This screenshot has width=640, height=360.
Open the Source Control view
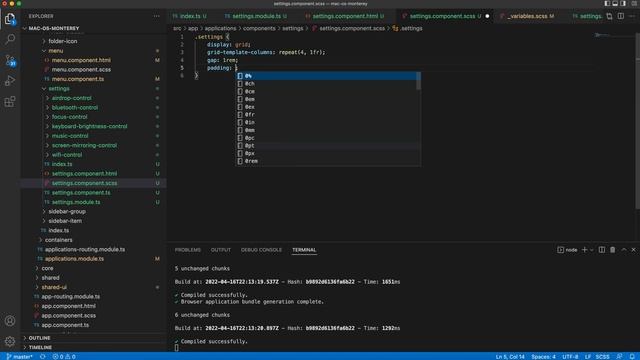(10, 60)
